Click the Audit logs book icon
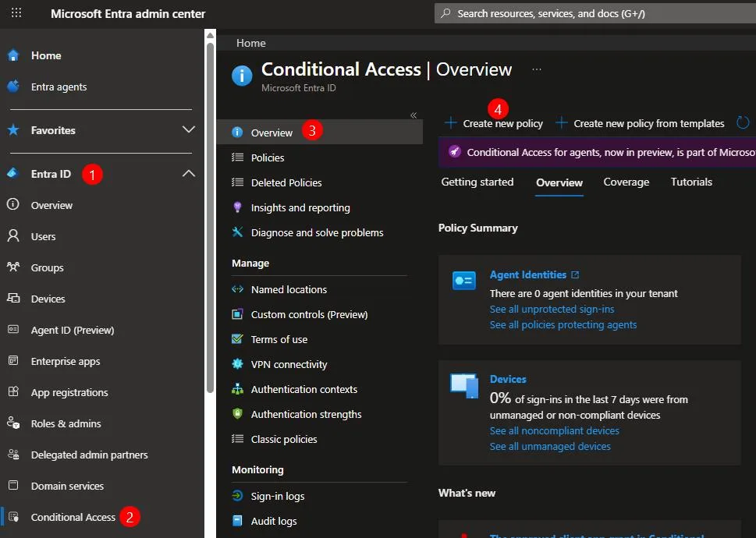Image resolution: width=756 pixels, height=538 pixels. pyautogui.click(x=237, y=521)
